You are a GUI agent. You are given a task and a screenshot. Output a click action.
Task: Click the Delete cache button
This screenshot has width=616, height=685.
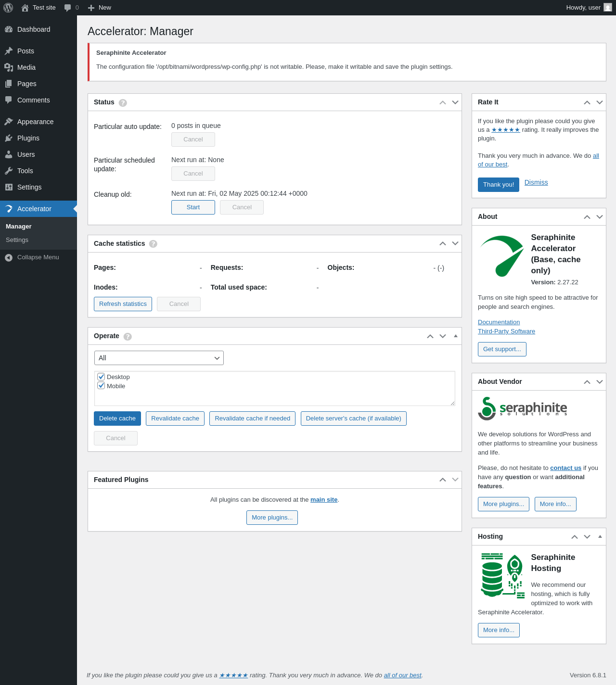click(117, 419)
